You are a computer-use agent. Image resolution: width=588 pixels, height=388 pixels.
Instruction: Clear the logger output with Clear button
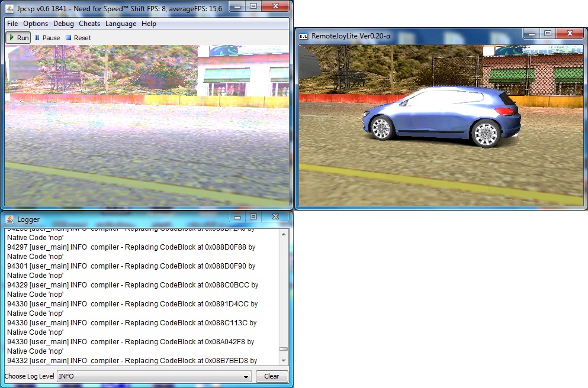pos(272,376)
